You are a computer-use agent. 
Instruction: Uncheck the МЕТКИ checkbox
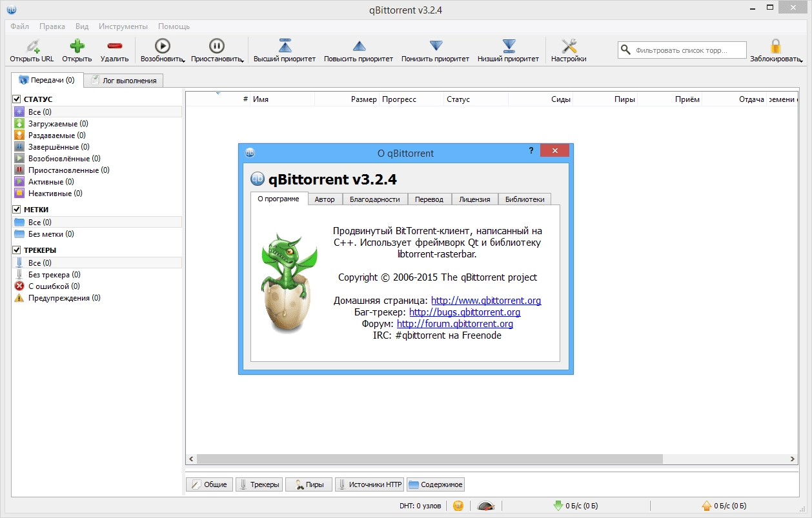(17, 210)
